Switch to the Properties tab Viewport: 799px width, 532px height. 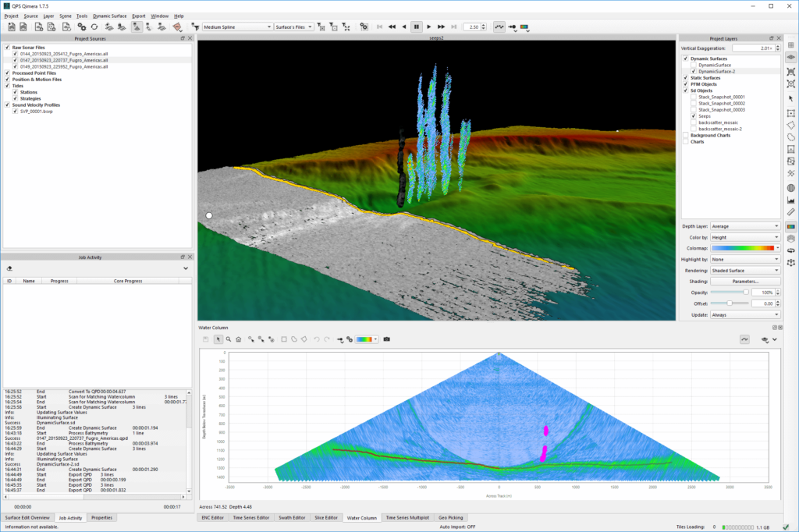coord(101,517)
